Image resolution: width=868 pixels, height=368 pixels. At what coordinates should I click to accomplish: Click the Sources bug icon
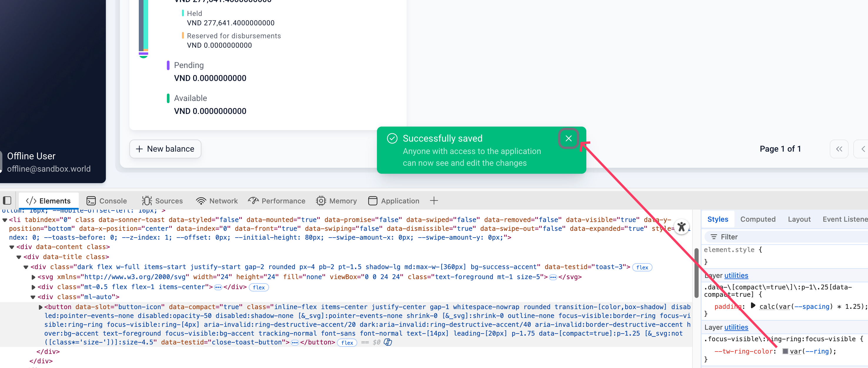(x=147, y=201)
